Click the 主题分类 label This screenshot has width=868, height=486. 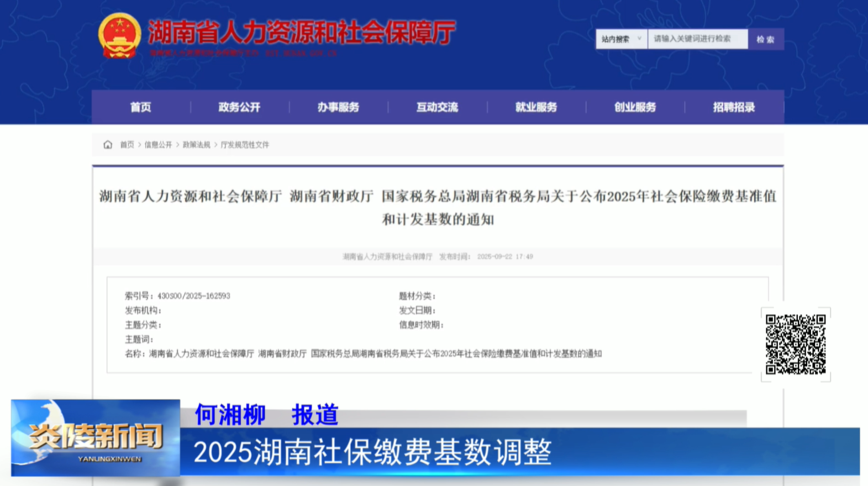(x=143, y=325)
